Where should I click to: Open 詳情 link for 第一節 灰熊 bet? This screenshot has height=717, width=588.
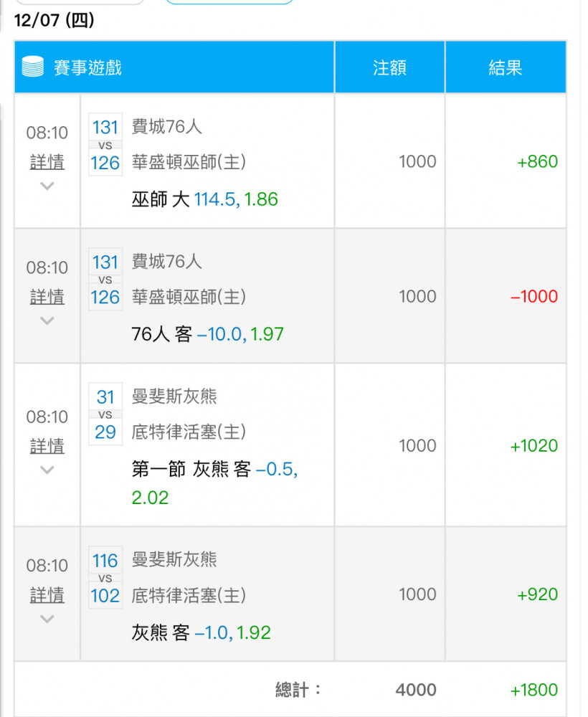pos(47,446)
